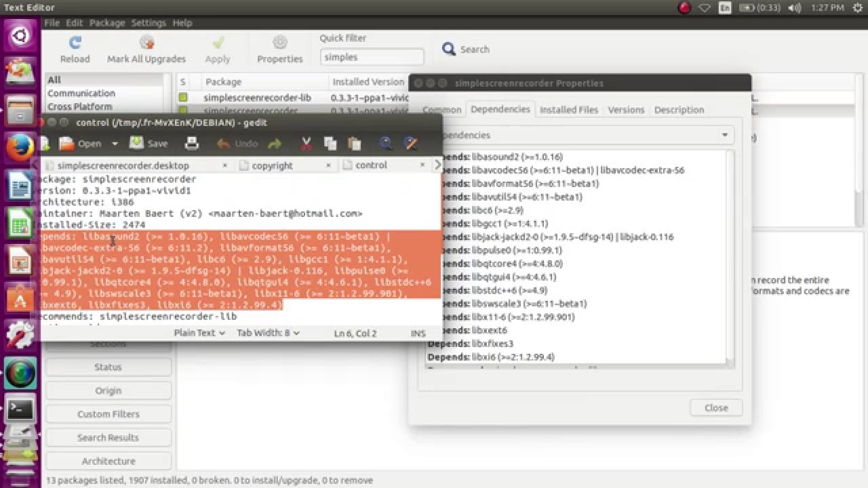
Task: Click the battery indicator in the top panel
Action: [759, 7]
